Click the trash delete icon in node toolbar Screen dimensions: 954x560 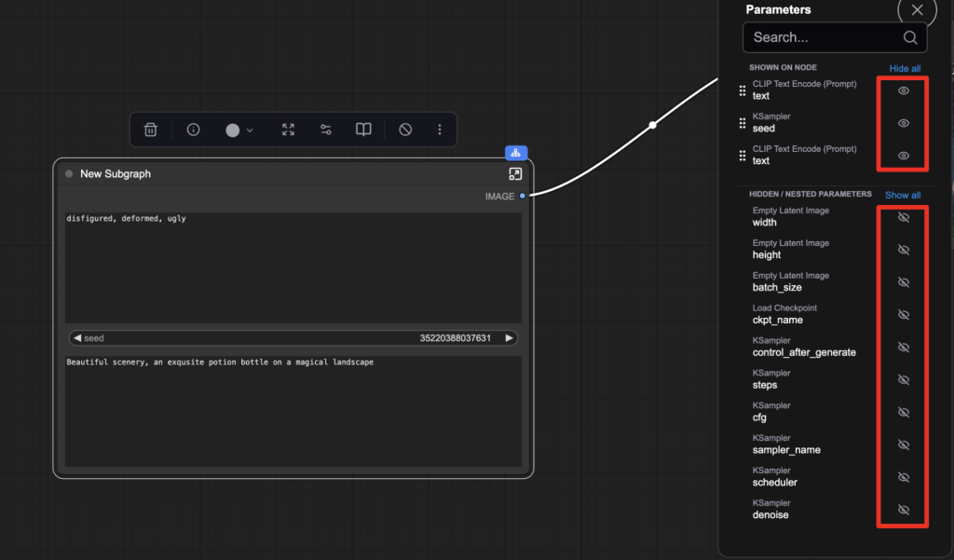pos(151,130)
